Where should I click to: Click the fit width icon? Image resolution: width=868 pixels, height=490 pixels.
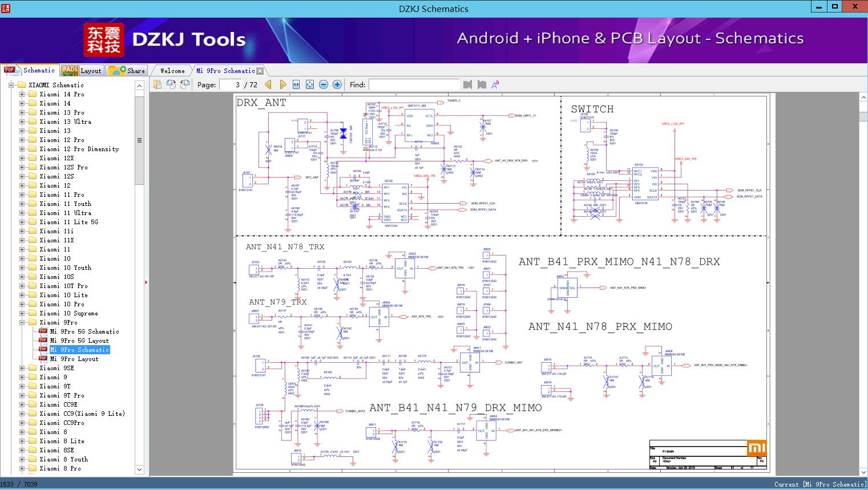pos(296,84)
